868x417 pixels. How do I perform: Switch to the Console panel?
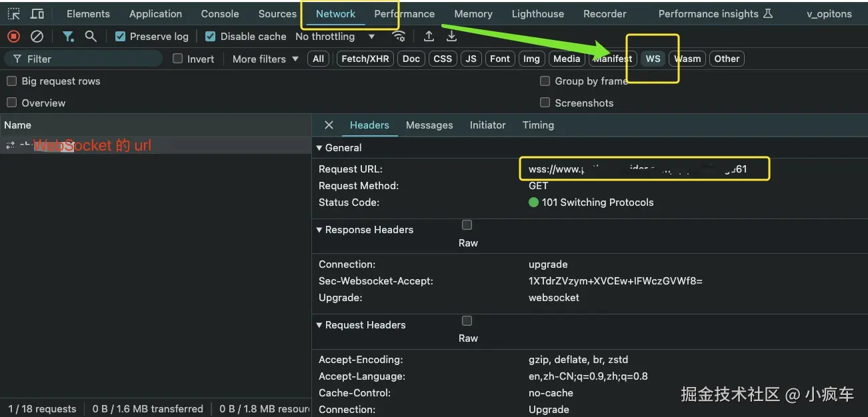point(220,14)
